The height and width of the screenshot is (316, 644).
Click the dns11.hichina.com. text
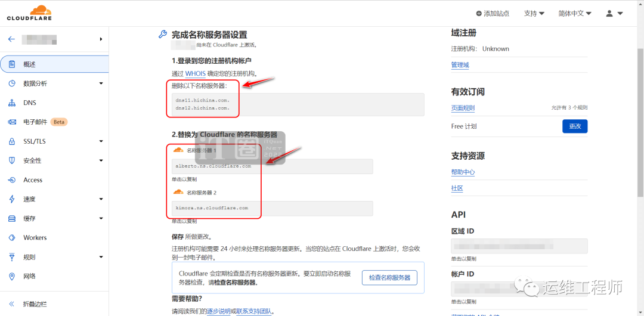click(203, 100)
